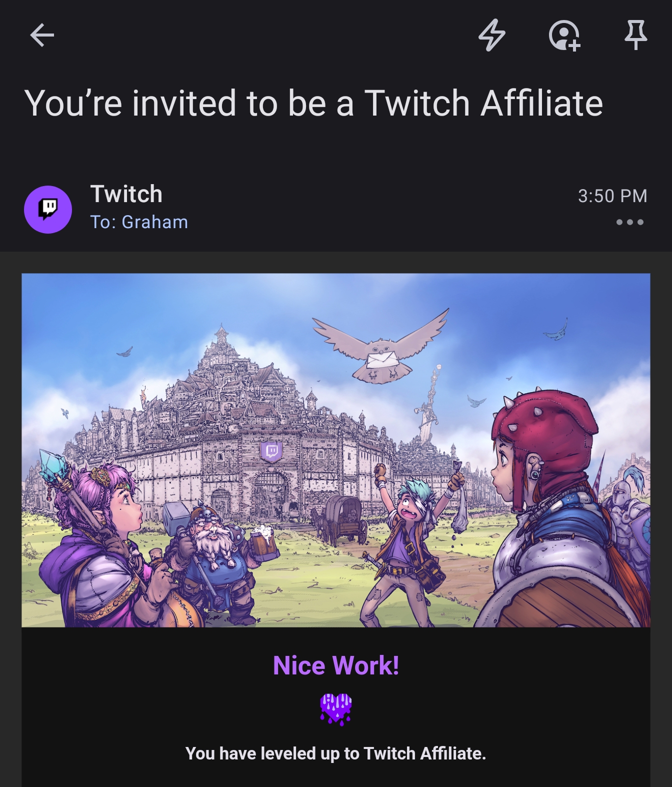Click the 'Nice Work!' heading

tap(336, 665)
